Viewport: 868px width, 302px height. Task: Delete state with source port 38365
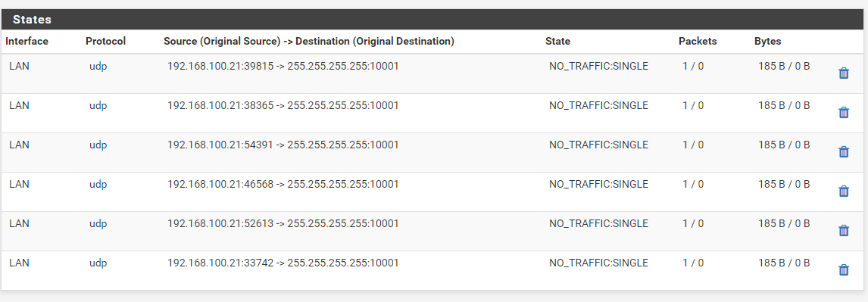point(844,112)
